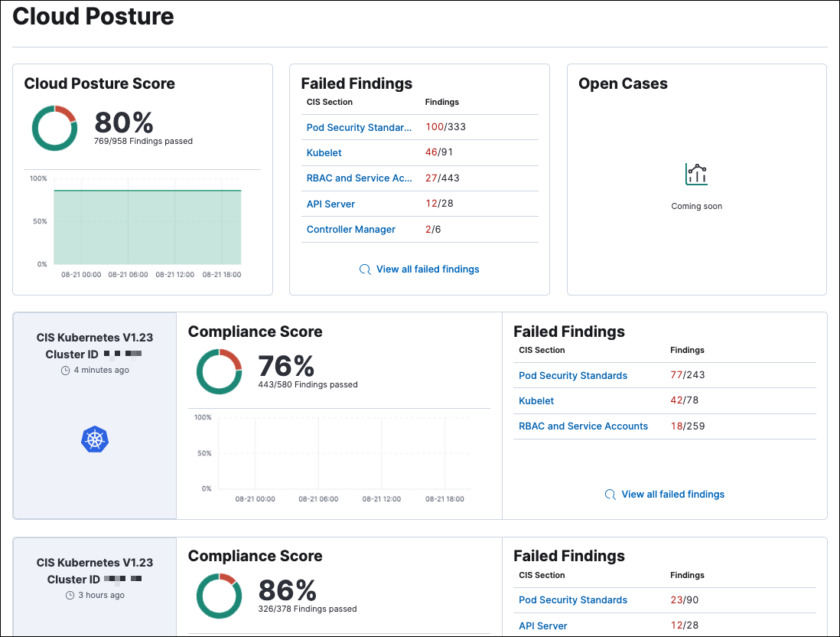Open Pod Security Standards in bottom cluster card
The width and height of the screenshot is (840, 637).
(573, 599)
